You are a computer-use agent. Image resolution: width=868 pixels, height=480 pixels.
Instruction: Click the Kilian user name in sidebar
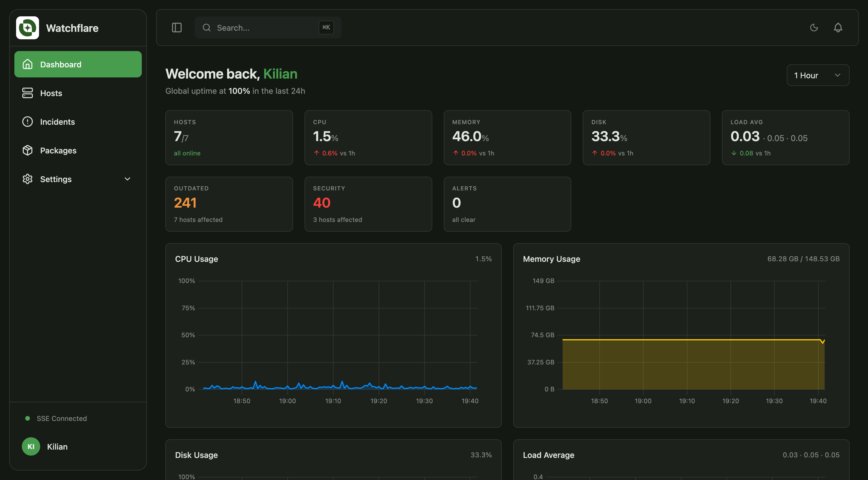pyautogui.click(x=57, y=447)
